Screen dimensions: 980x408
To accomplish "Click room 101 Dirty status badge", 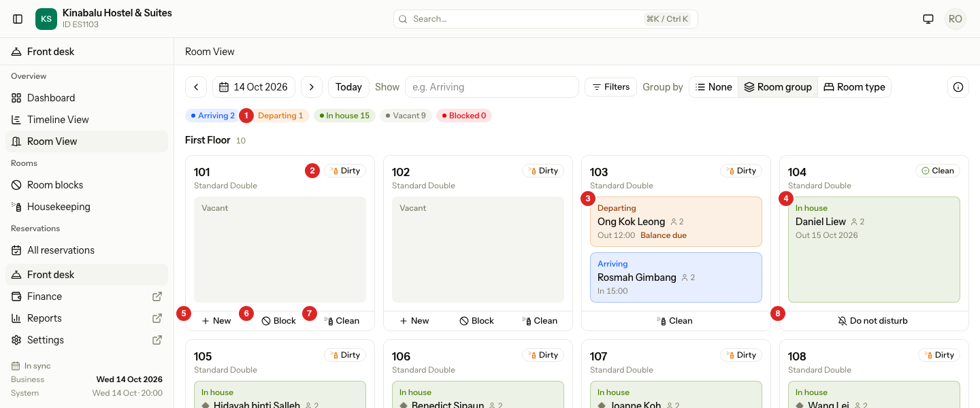I will click(345, 171).
